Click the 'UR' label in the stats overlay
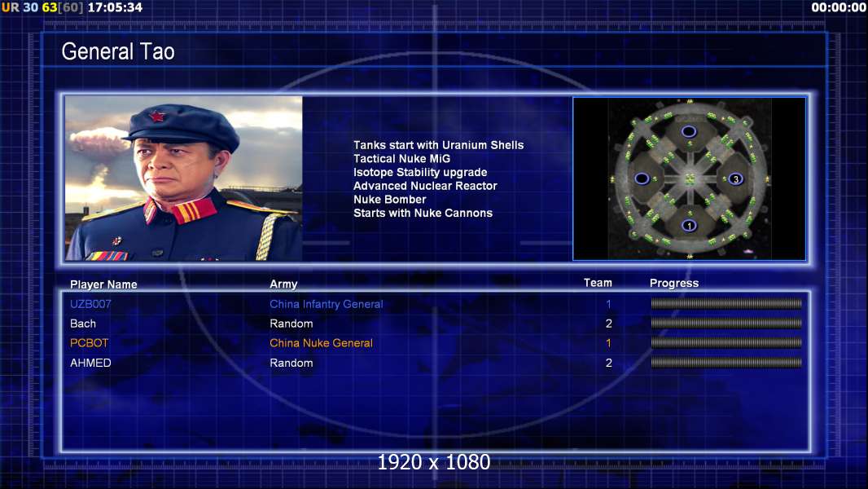Screen dimensions: 868x489 (x=10, y=7)
